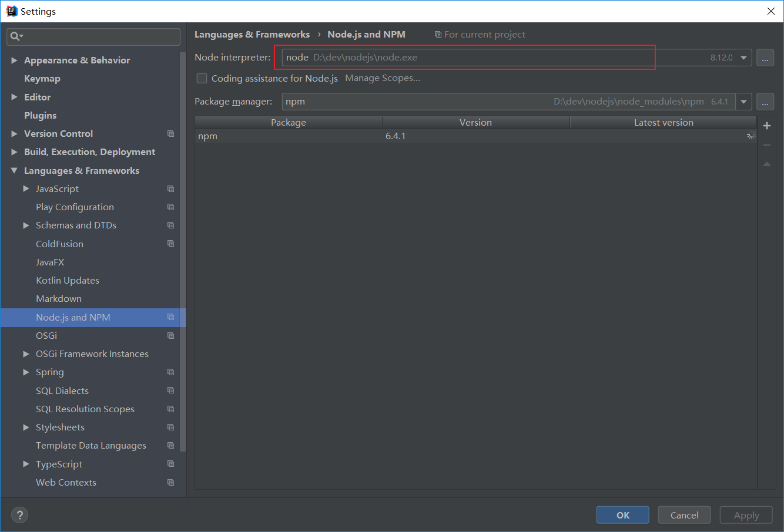Expand the Version Control section
Image resolution: width=784 pixels, height=532 pixels.
coord(14,134)
